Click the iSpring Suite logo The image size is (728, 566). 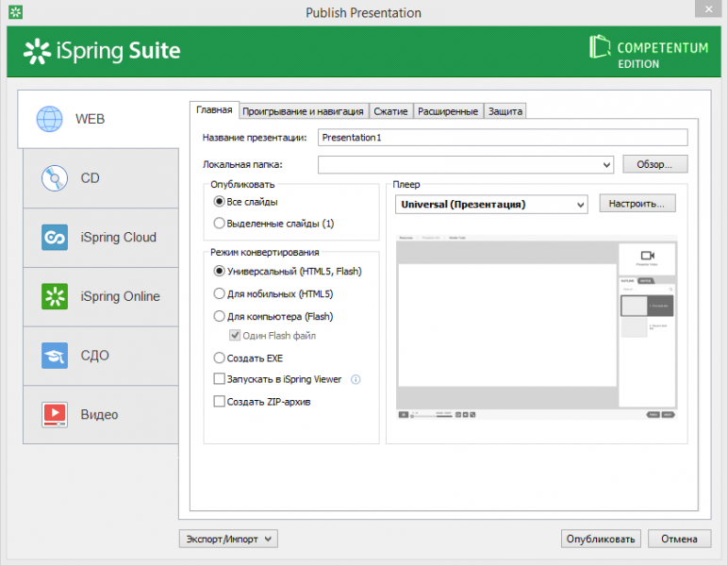pyautogui.click(x=102, y=51)
